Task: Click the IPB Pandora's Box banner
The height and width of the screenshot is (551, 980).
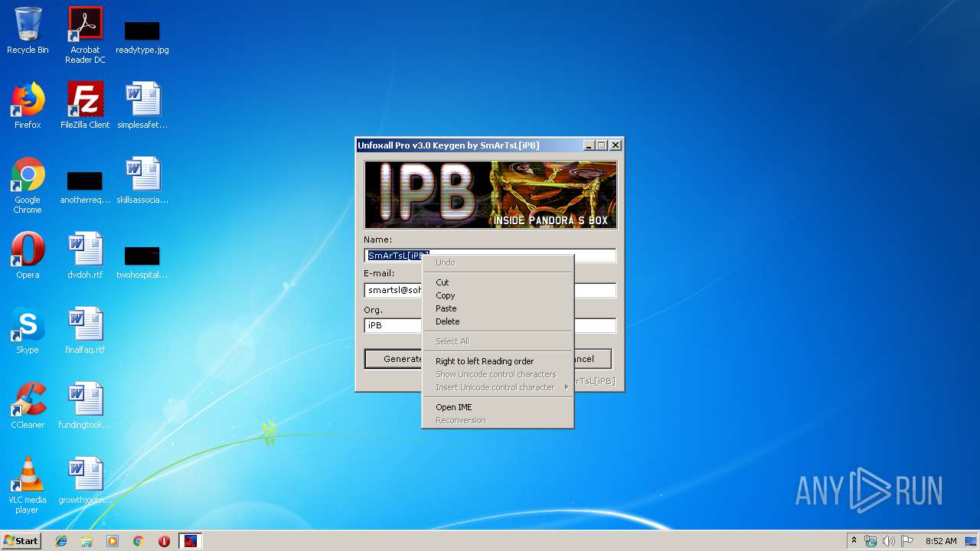Action: coord(490,194)
